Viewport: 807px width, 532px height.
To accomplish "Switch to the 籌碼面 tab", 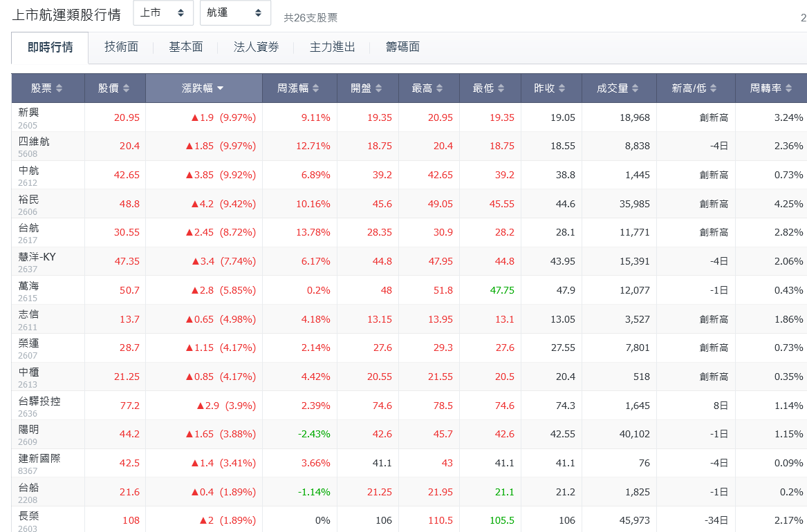I will [403, 47].
